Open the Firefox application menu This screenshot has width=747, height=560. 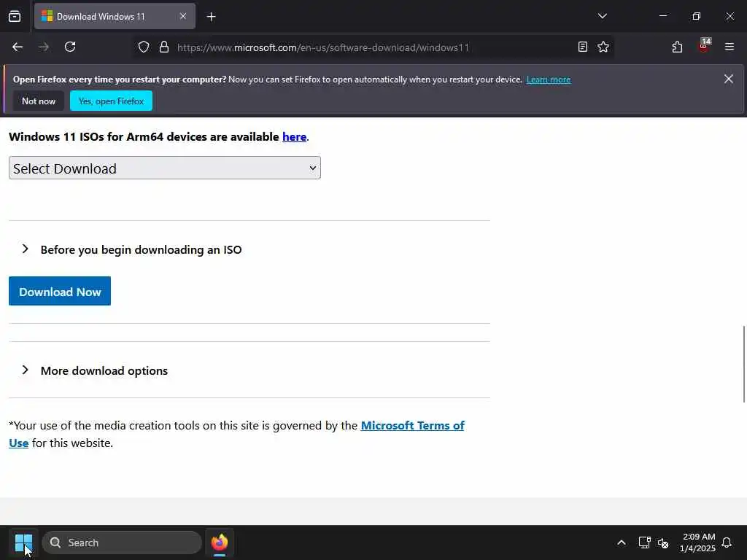click(x=729, y=47)
